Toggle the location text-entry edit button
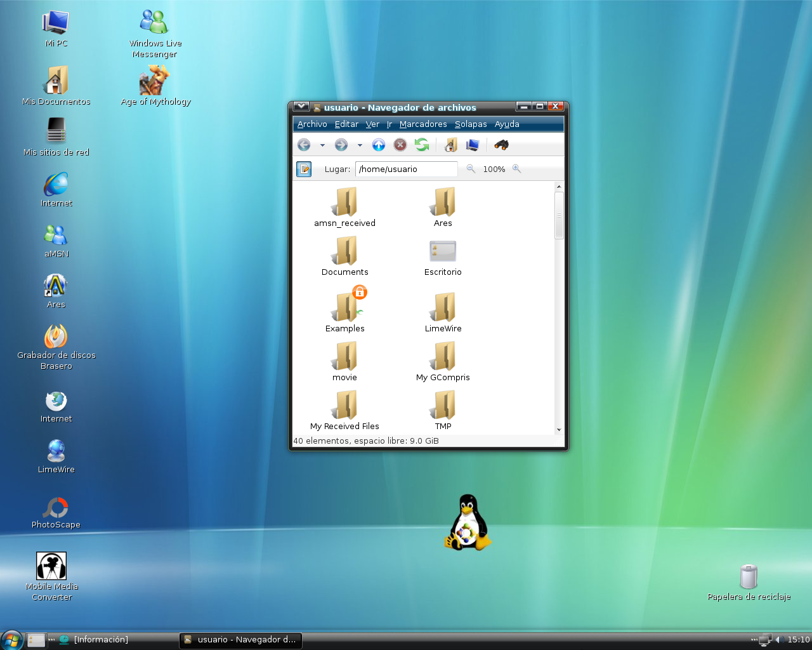The width and height of the screenshot is (812, 650). tap(304, 169)
